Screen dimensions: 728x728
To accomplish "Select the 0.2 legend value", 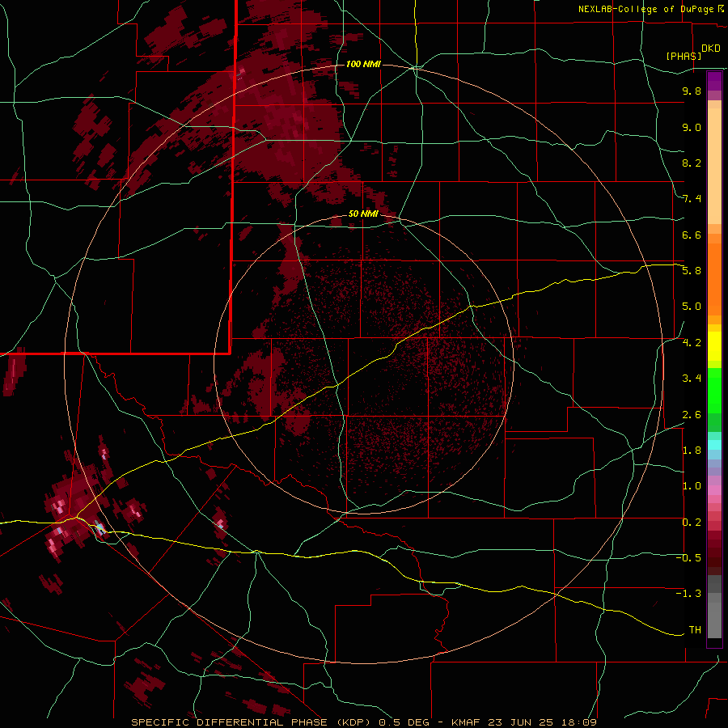I will point(692,523).
